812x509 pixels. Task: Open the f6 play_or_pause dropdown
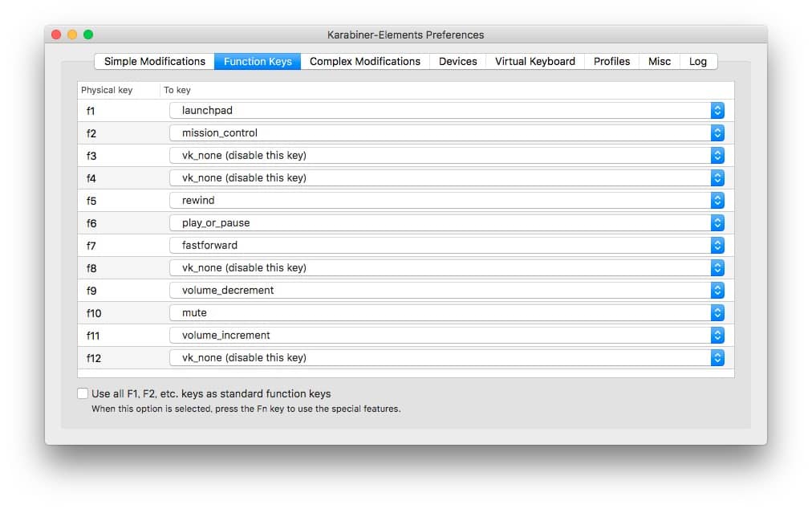446,223
